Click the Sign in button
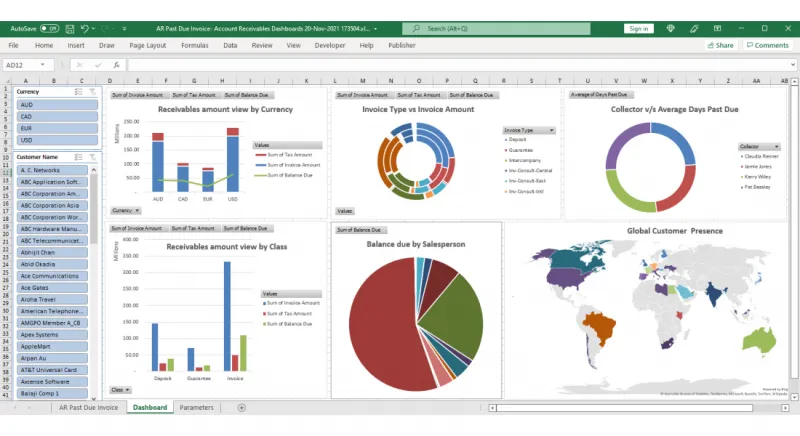The image size is (800, 436). [x=639, y=29]
